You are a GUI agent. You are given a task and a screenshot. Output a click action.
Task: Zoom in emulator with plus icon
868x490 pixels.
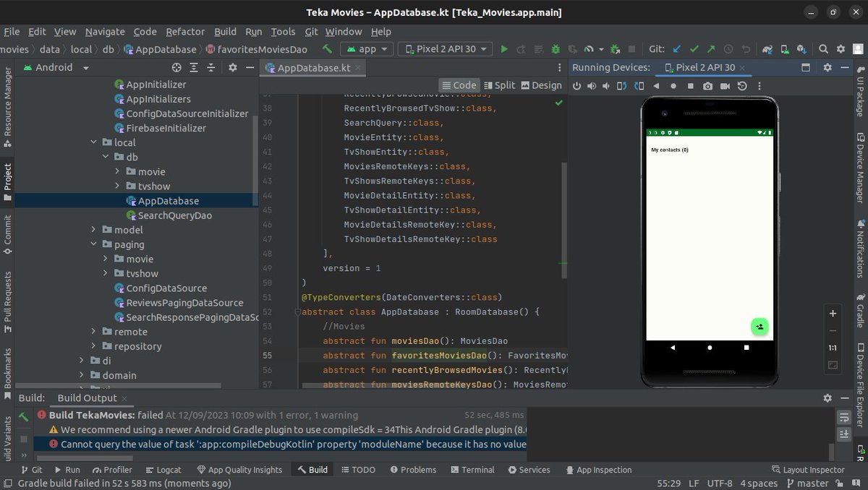click(x=833, y=314)
